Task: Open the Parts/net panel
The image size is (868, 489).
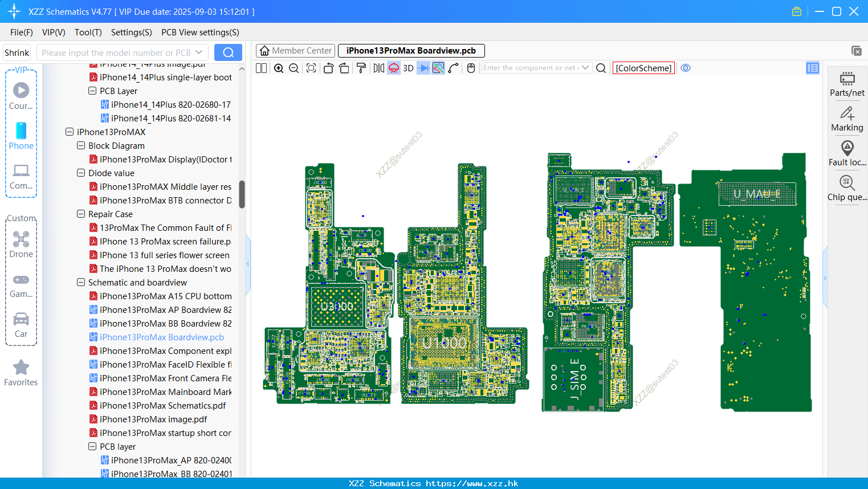Action: (847, 84)
